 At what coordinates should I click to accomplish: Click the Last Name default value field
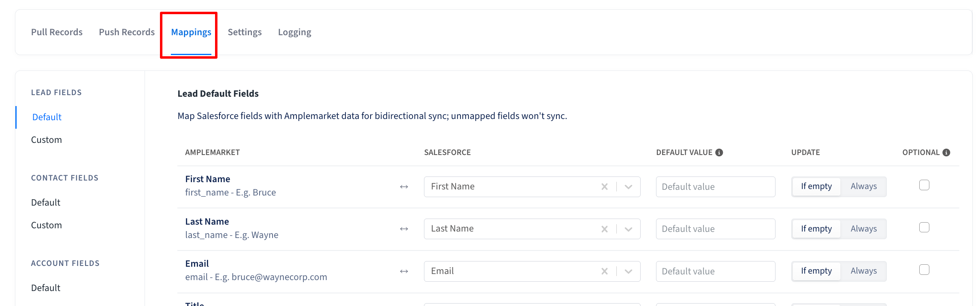pyautogui.click(x=716, y=229)
